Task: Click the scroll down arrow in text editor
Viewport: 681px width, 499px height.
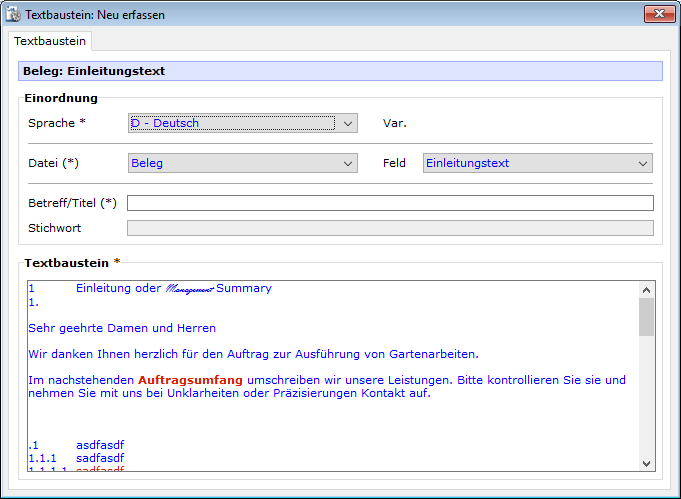Action: pyautogui.click(x=646, y=463)
